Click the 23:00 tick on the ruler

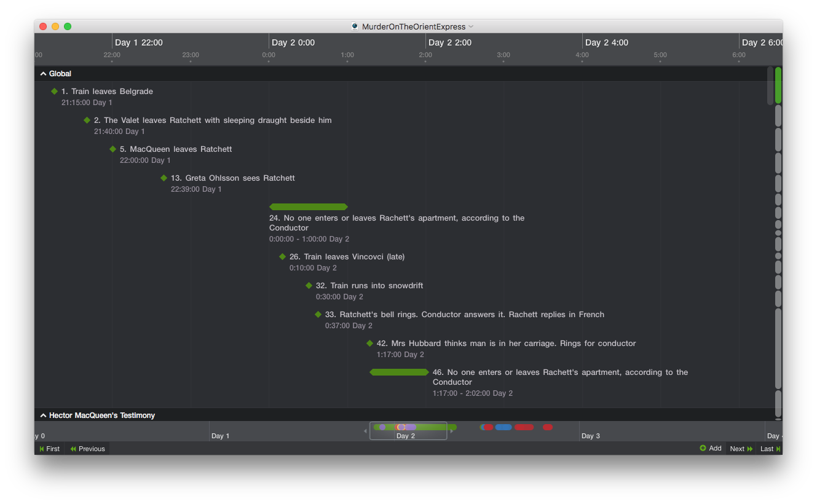click(191, 55)
